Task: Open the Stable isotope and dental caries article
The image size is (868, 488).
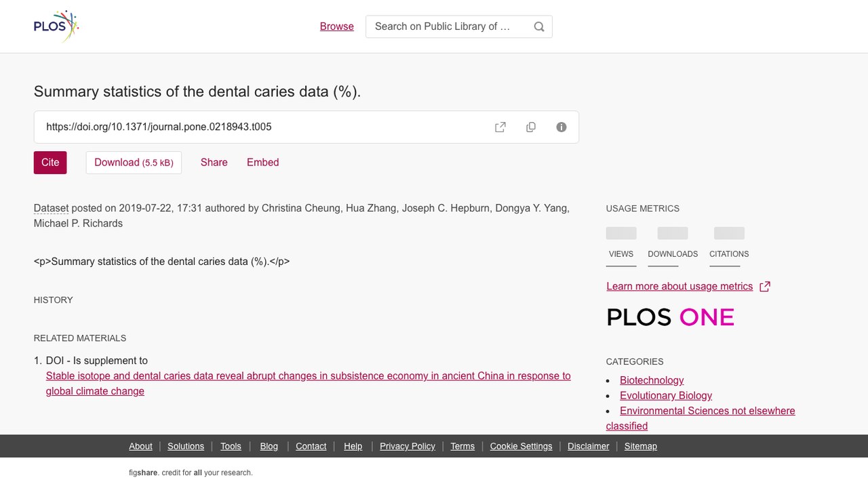Action: pyautogui.click(x=309, y=384)
